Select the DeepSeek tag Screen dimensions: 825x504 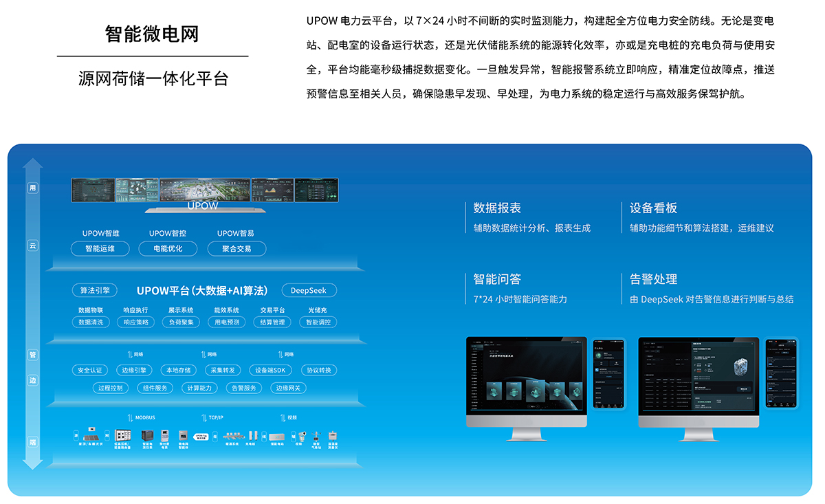coord(309,290)
